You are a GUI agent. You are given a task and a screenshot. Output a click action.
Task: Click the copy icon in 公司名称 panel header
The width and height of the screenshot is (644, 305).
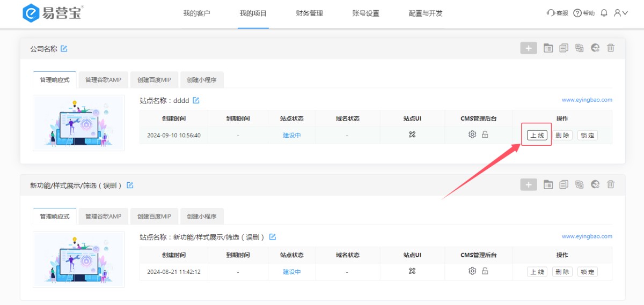coord(563,48)
